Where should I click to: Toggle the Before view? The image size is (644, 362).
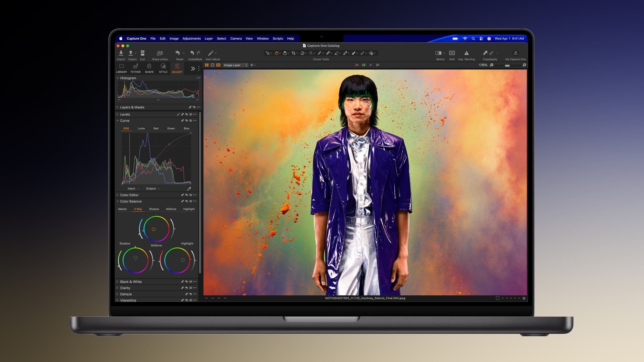tap(438, 53)
